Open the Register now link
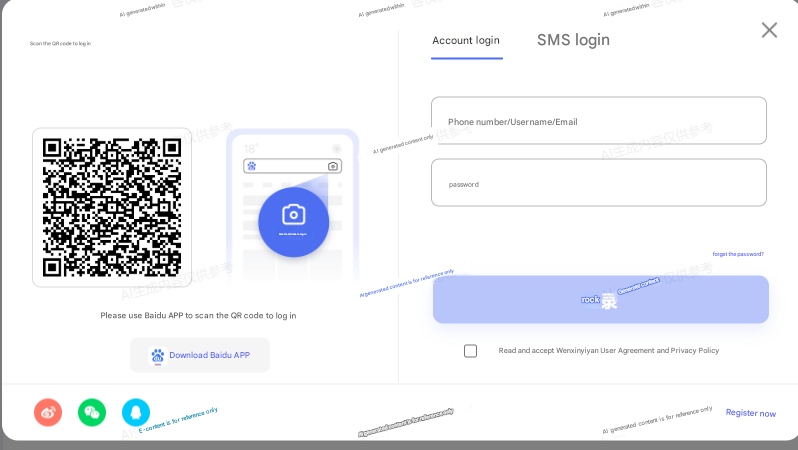The width and height of the screenshot is (798, 450). [x=751, y=413]
